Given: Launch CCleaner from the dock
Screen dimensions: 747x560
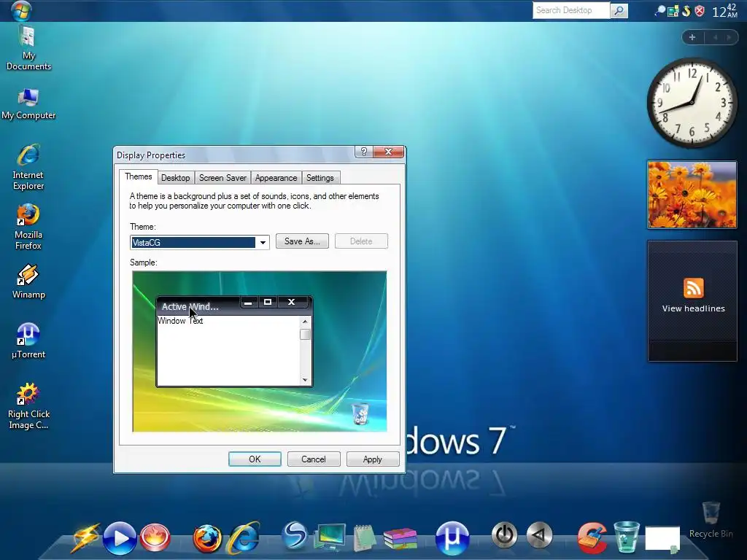Looking at the screenshot, I should [592, 537].
